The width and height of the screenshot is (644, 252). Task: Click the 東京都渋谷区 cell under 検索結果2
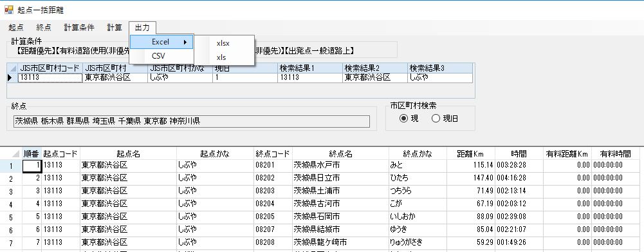[375, 78]
